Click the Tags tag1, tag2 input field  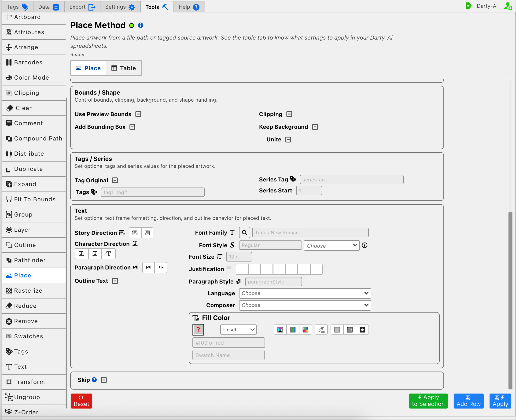[x=153, y=192]
